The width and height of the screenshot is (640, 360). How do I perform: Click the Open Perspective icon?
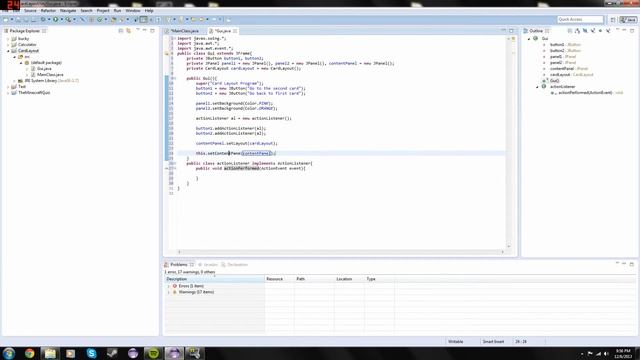point(613,20)
